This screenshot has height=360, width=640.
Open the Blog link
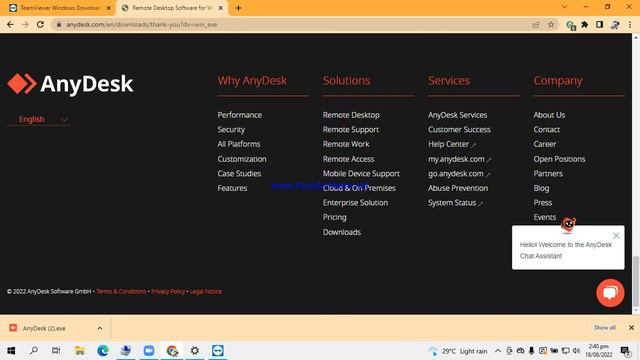coord(541,188)
